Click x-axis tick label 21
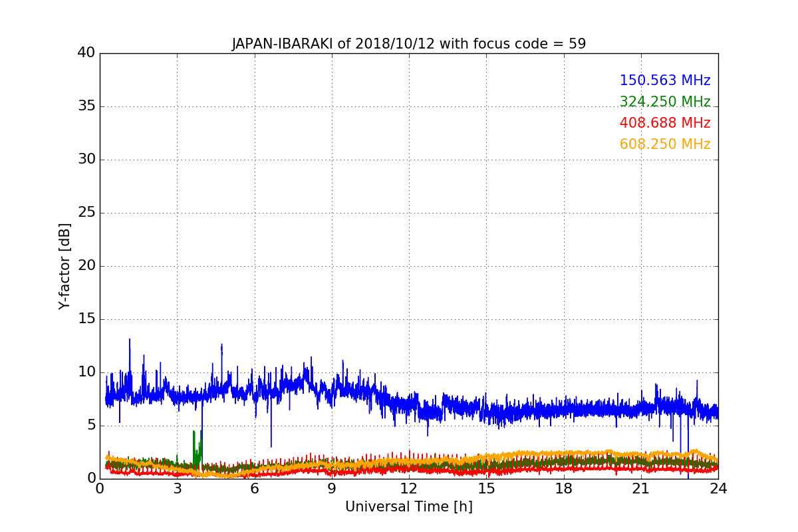The width and height of the screenshot is (798, 532). (x=641, y=489)
